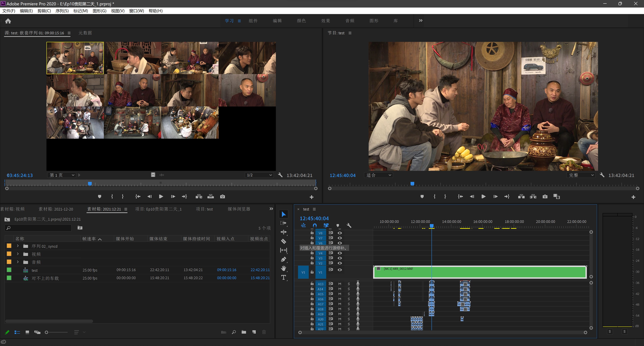Click Insert button in Source monitor
The image size is (644, 346).
pos(199,196)
